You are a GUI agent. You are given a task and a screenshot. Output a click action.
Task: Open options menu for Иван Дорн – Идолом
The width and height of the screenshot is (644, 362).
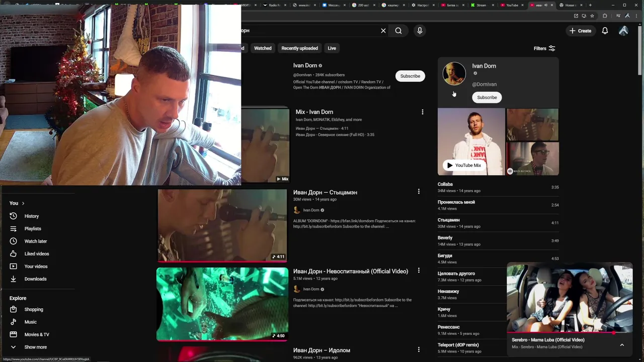click(419, 349)
